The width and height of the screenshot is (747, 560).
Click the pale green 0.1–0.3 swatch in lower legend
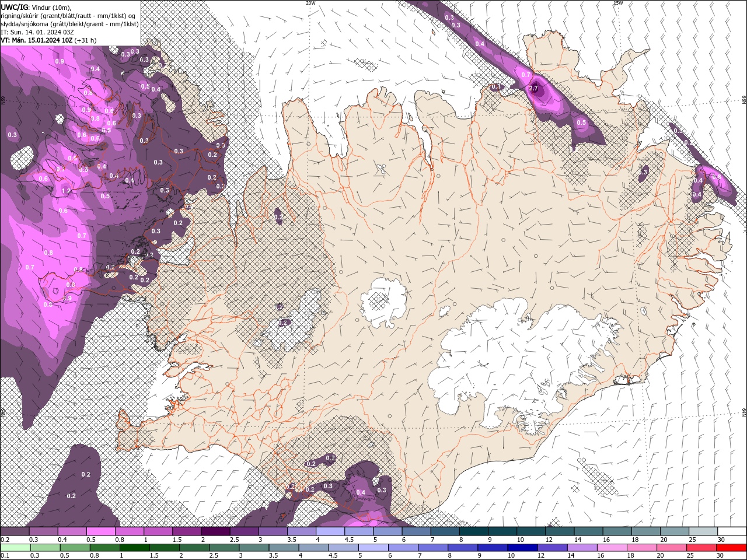pyautogui.click(x=15, y=548)
